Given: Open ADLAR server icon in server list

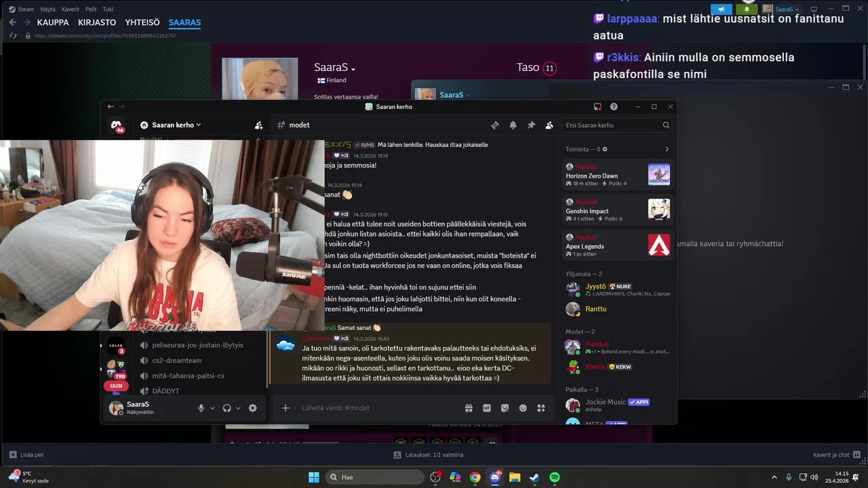Looking at the screenshot, I should [117, 344].
